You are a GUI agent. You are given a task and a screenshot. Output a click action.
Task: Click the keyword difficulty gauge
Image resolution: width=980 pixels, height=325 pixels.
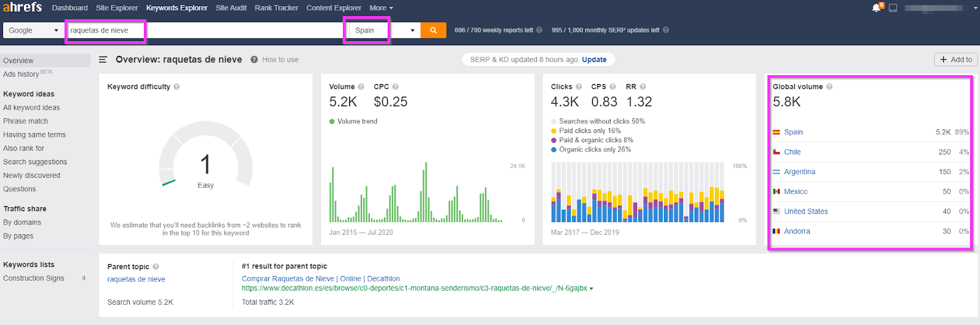[x=206, y=155]
